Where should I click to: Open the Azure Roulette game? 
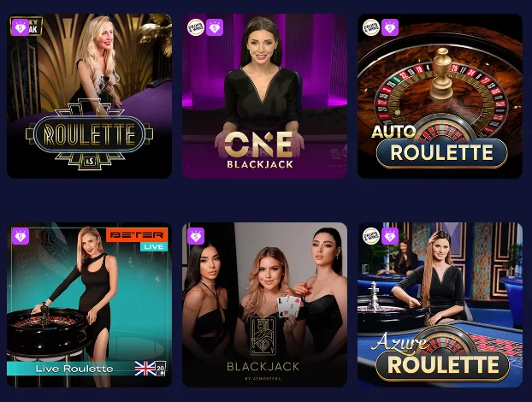coord(440,304)
